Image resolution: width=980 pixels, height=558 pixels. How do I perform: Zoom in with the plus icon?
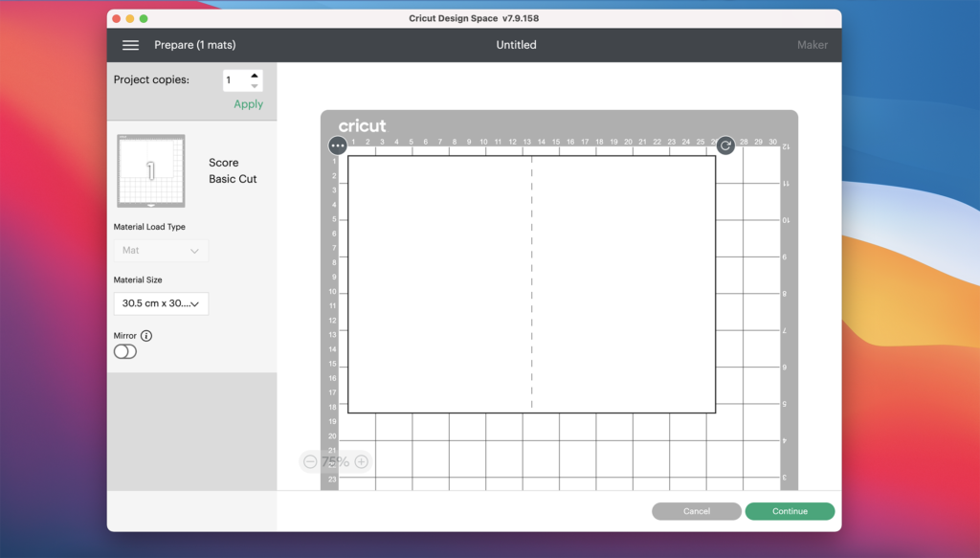click(361, 461)
